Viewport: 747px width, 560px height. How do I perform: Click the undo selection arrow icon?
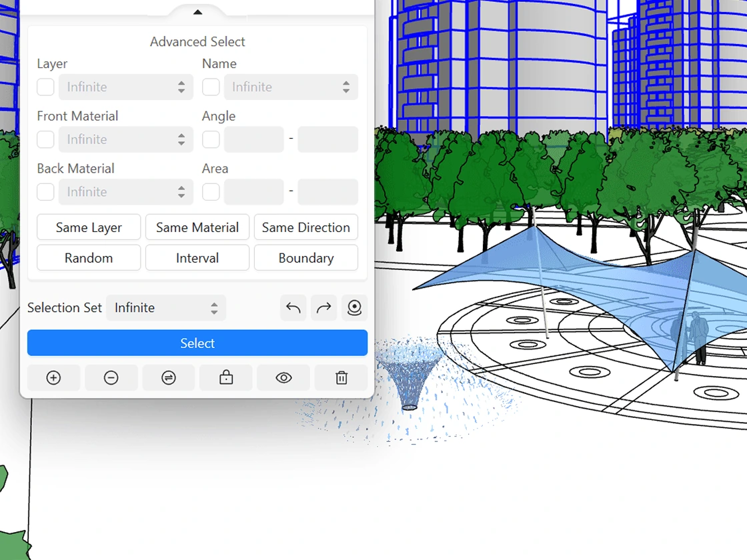tap(293, 308)
